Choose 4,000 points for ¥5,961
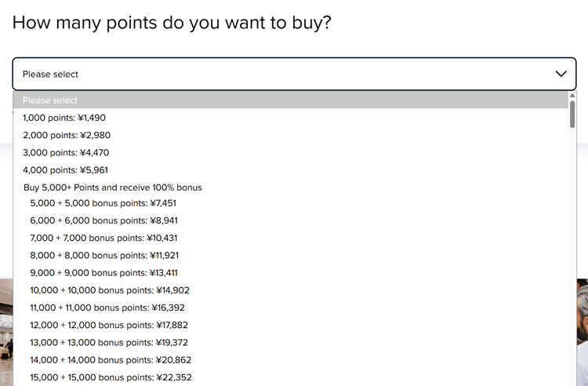 tap(66, 169)
